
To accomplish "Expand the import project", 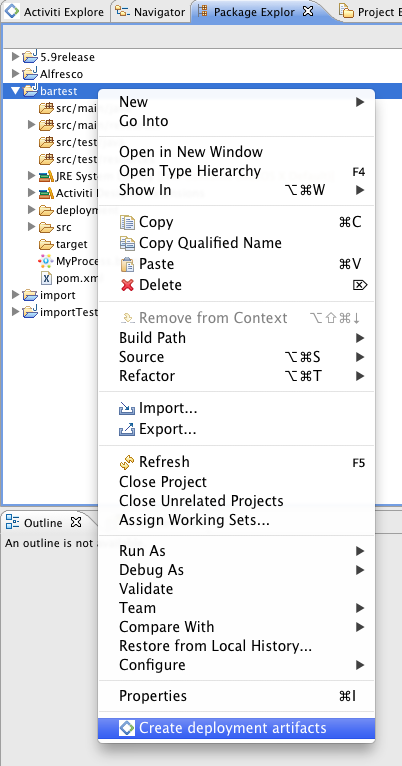I will tap(15, 295).
